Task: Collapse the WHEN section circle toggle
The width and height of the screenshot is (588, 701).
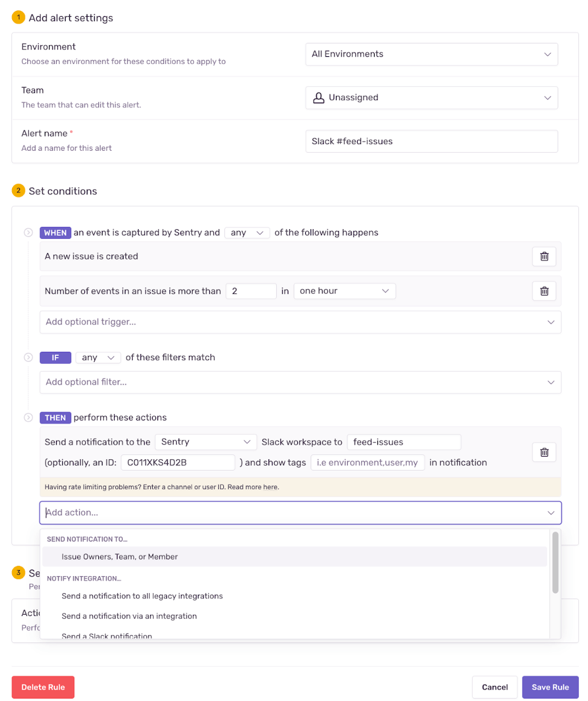Action: pyautogui.click(x=28, y=233)
